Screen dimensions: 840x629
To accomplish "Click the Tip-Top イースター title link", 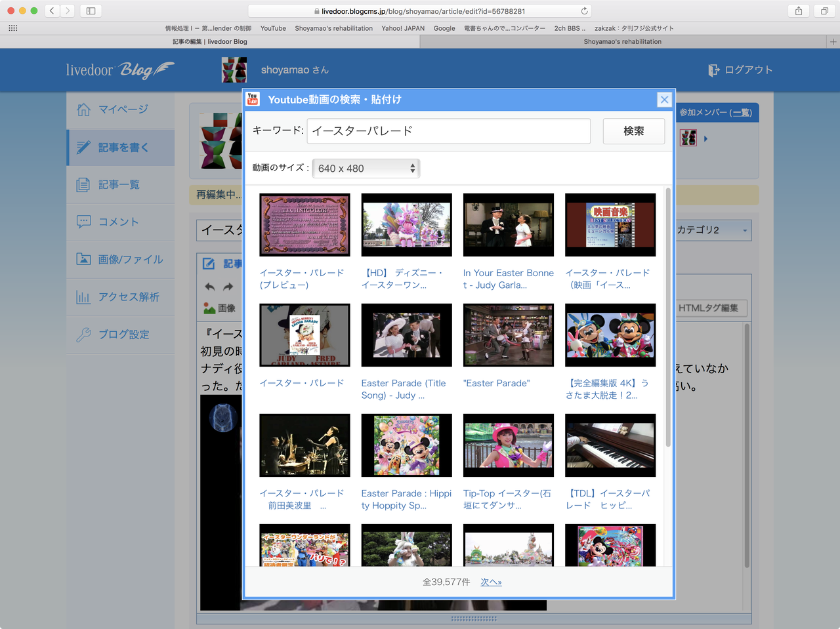I will [x=507, y=499].
